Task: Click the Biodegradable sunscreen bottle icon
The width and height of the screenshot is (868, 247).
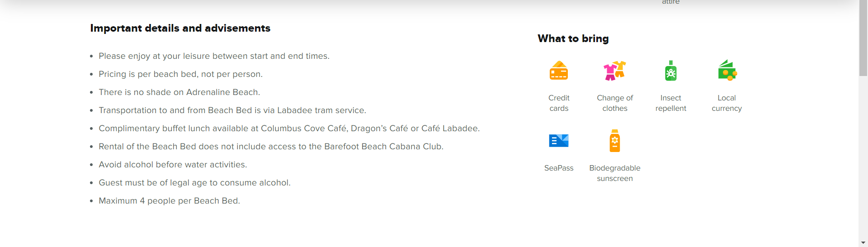Action: coord(615,141)
